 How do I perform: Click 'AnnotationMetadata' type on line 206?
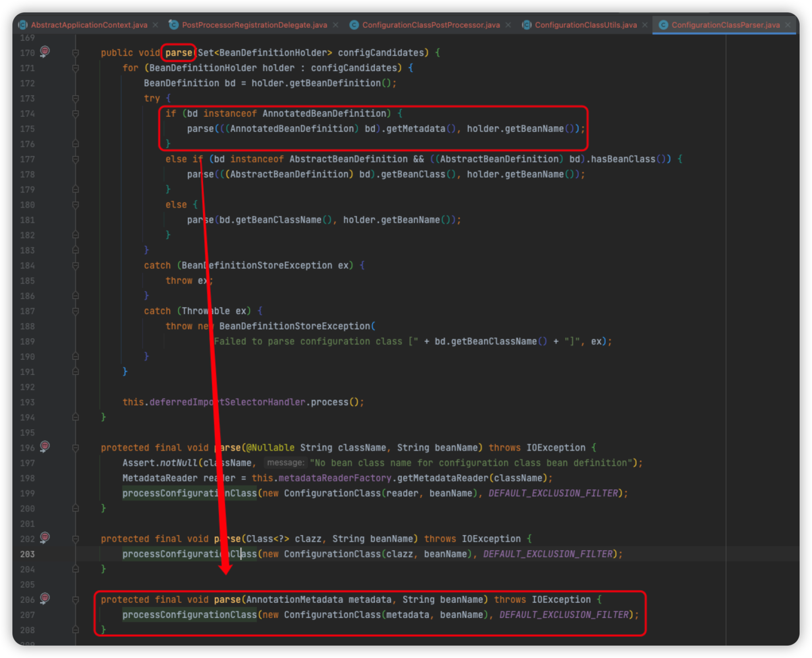coord(294,600)
